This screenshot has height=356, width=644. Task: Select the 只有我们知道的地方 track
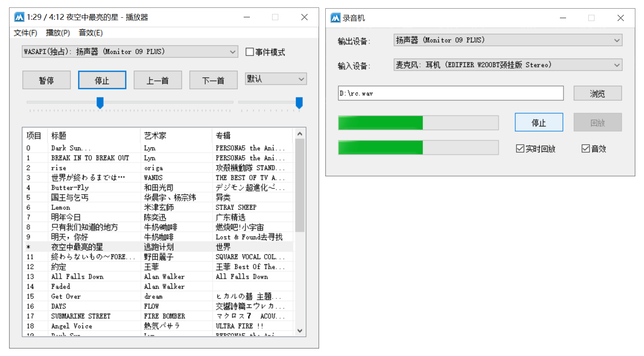(x=85, y=227)
